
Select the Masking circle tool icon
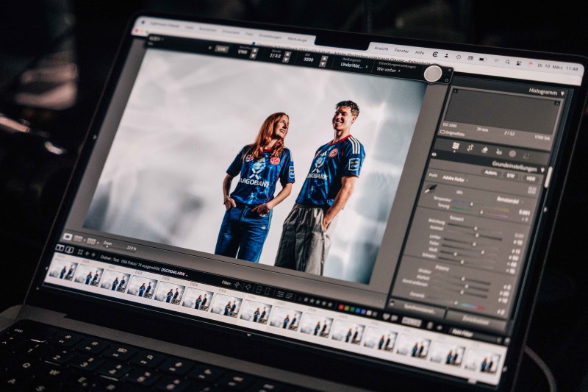tap(512, 154)
